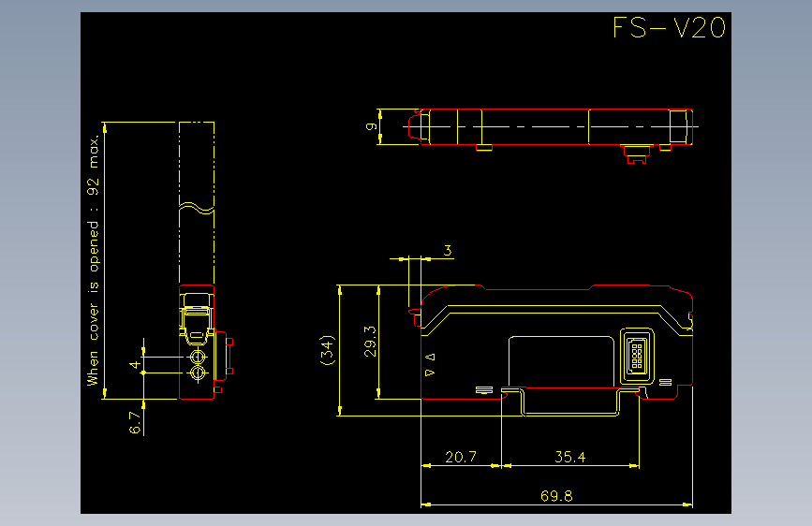Select the 20.7 dimension value
This screenshot has height=526, width=812.
tap(461, 457)
